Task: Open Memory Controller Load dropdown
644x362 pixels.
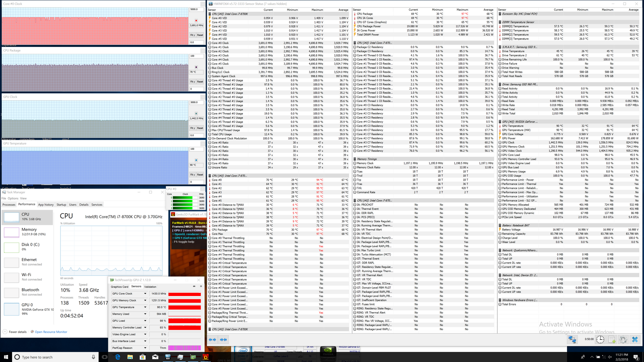Action: tap(145, 327)
